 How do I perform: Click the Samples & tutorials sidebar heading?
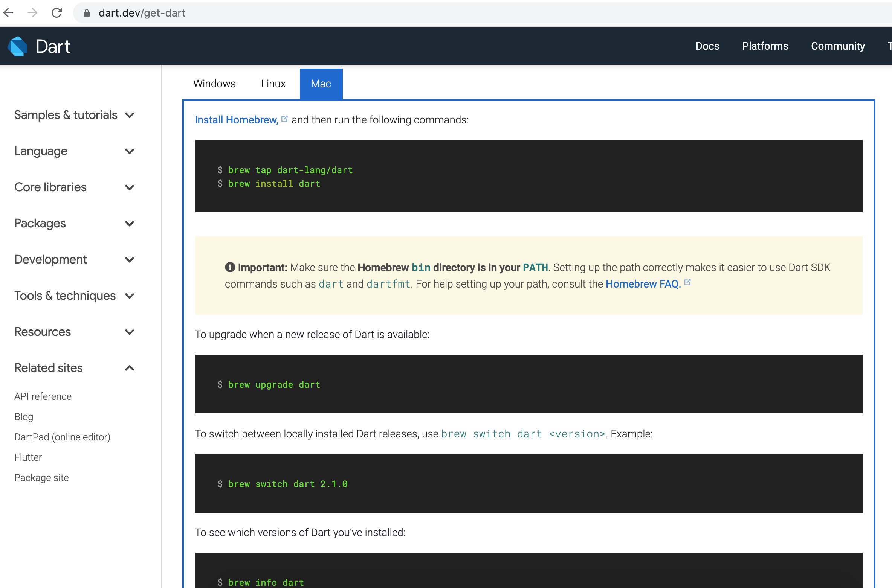pyautogui.click(x=66, y=115)
